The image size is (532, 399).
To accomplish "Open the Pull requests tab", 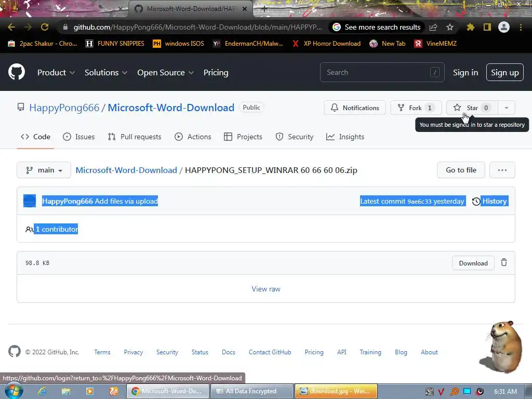I will coord(135,137).
